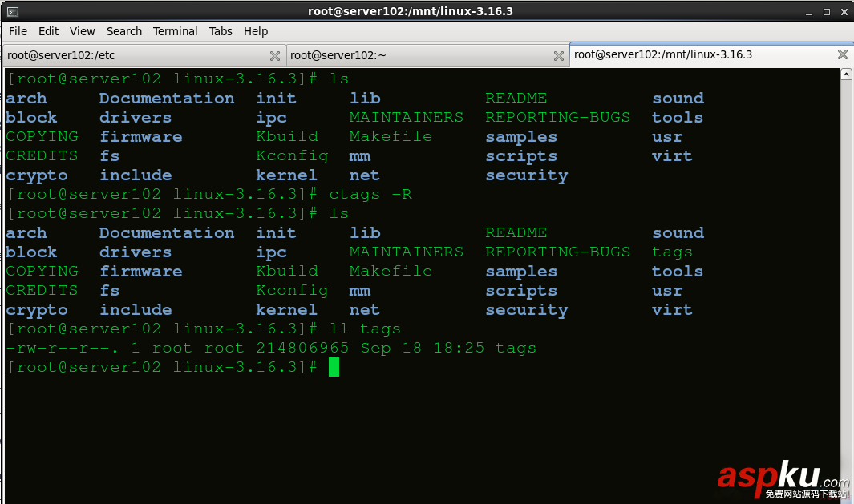The height and width of the screenshot is (504, 854).
Task: Click the permissions '-rw-r--r--.' text
Action: pyautogui.click(x=62, y=348)
